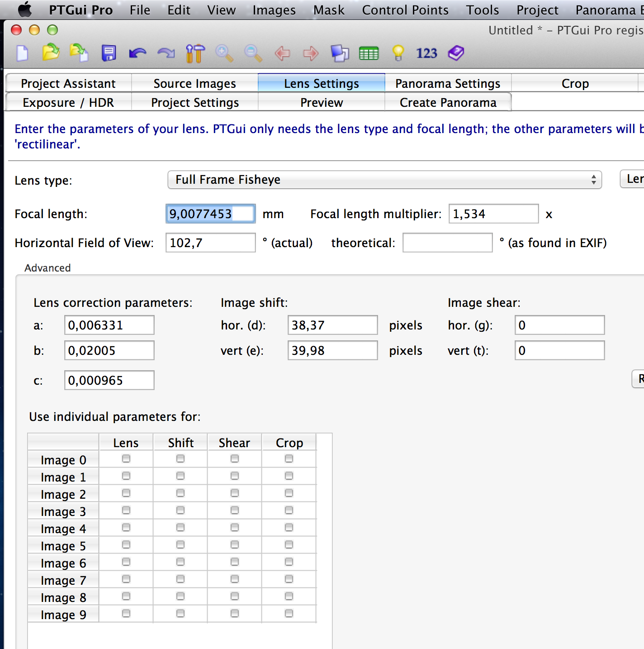This screenshot has width=644, height=649.
Task: Switch to the Source Images tab
Action: pyautogui.click(x=195, y=83)
